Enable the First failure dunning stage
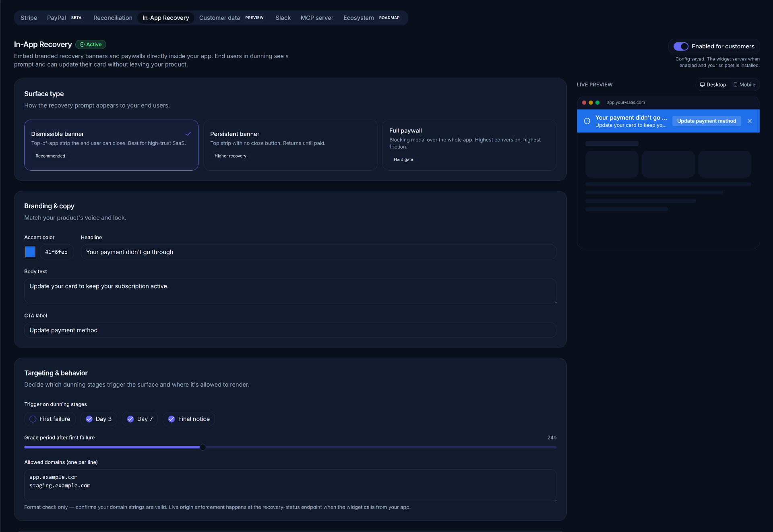This screenshot has height=532, width=773. click(x=50, y=419)
